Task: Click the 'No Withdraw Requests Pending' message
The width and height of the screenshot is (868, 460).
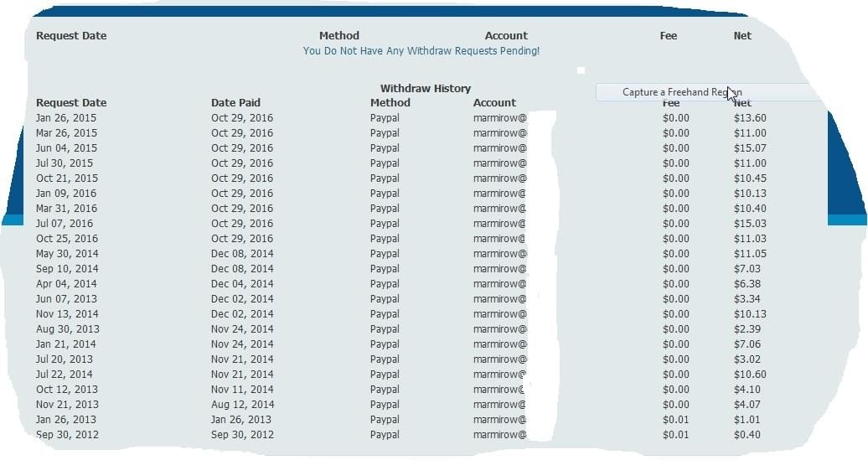Action: 421,51
